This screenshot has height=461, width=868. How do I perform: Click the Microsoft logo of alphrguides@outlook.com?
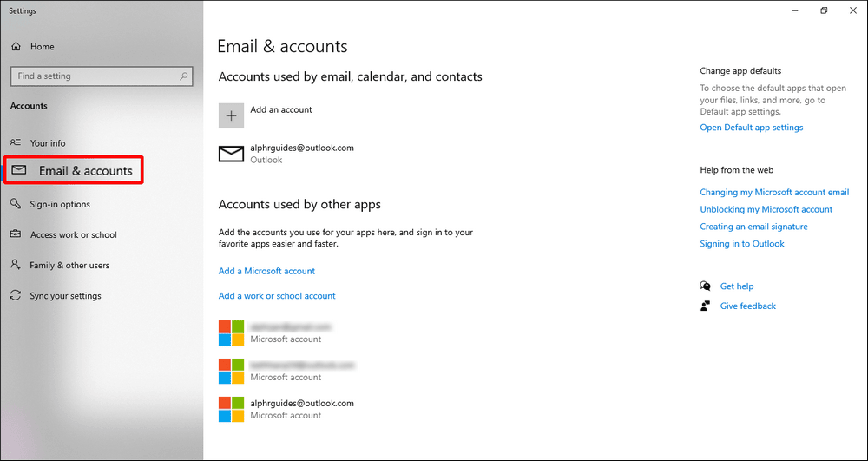[232, 409]
